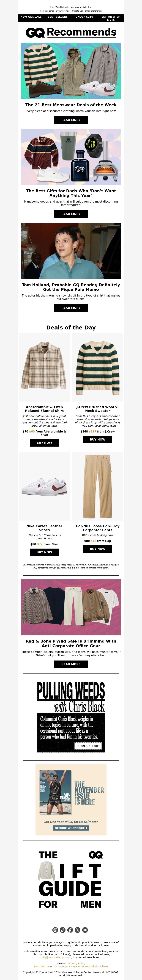Open the Privacy Policy link

(77, 963)
